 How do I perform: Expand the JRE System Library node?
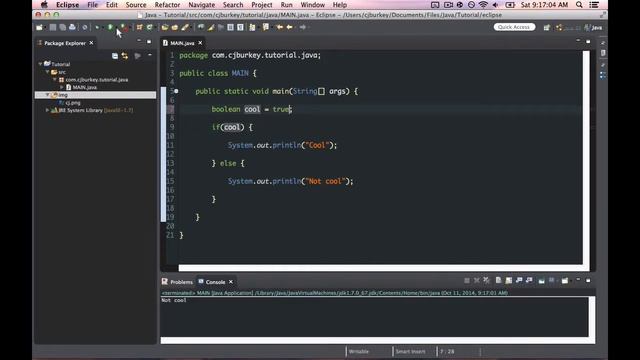(47, 110)
